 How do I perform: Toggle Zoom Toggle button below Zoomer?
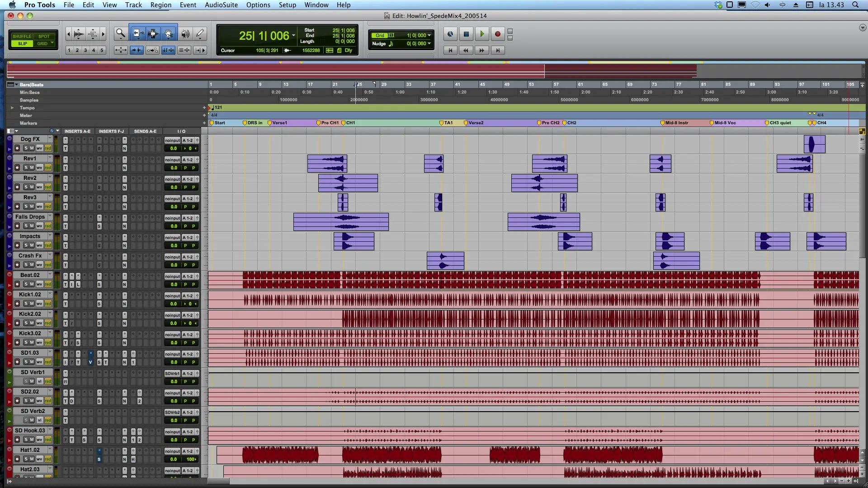(x=121, y=50)
